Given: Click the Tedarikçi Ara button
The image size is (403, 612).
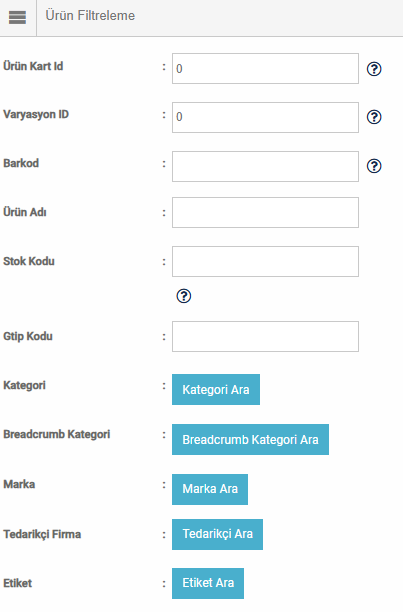Looking at the screenshot, I should pyautogui.click(x=217, y=534).
